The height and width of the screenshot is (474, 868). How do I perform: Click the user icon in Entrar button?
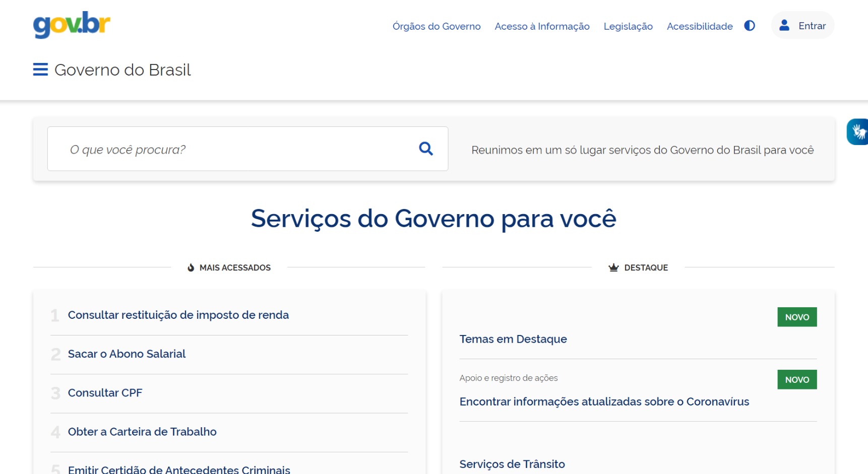tap(784, 25)
